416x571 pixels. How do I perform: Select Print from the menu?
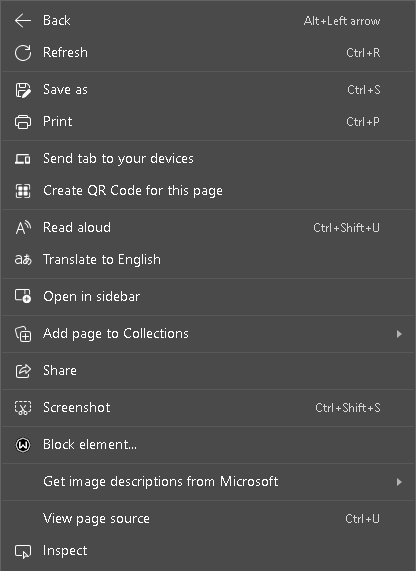coord(208,122)
